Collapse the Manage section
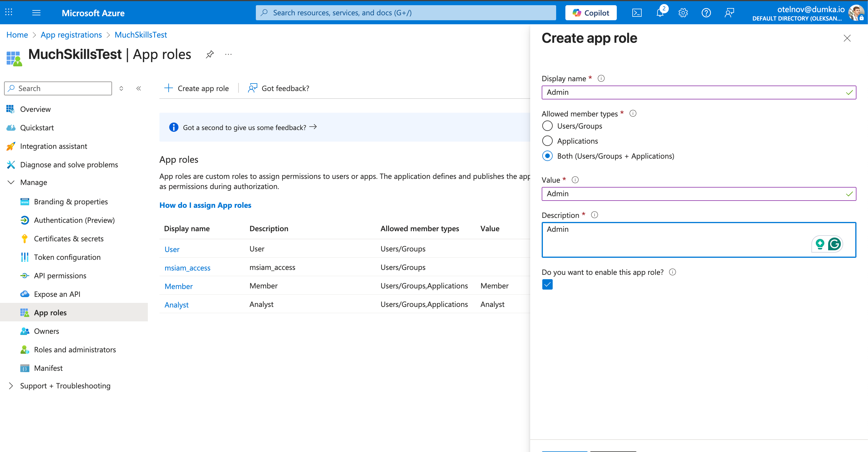This screenshot has height=452, width=868. pyautogui.click(x=11, y=182)
